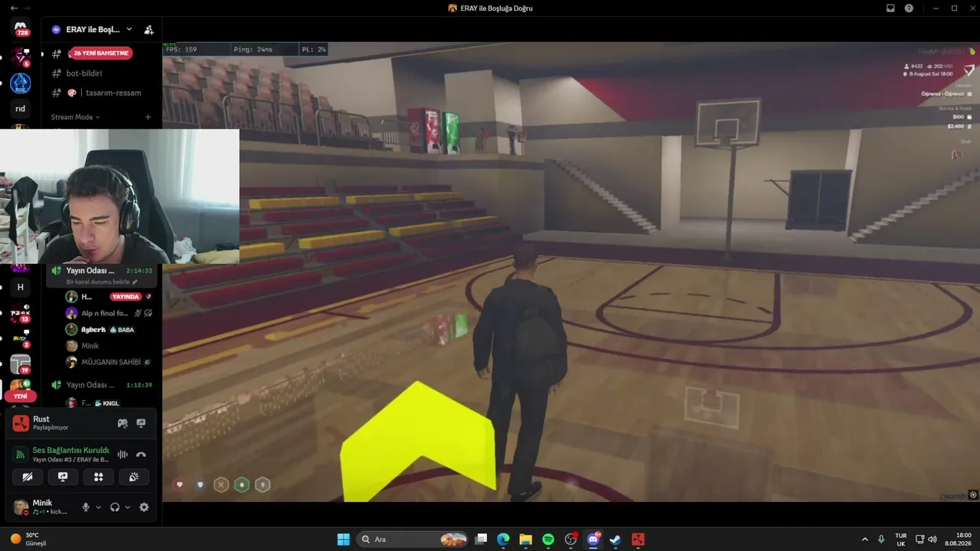
Task: Mute the microphone in user panel
Action: point(86,507)
